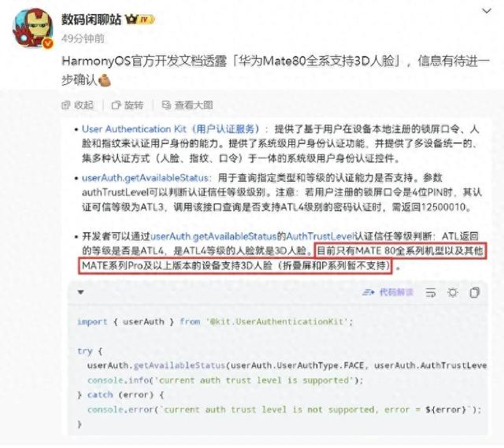Open the AuthTrustLevel link
This screenshot has height=448, width=504.
(321, 236)
